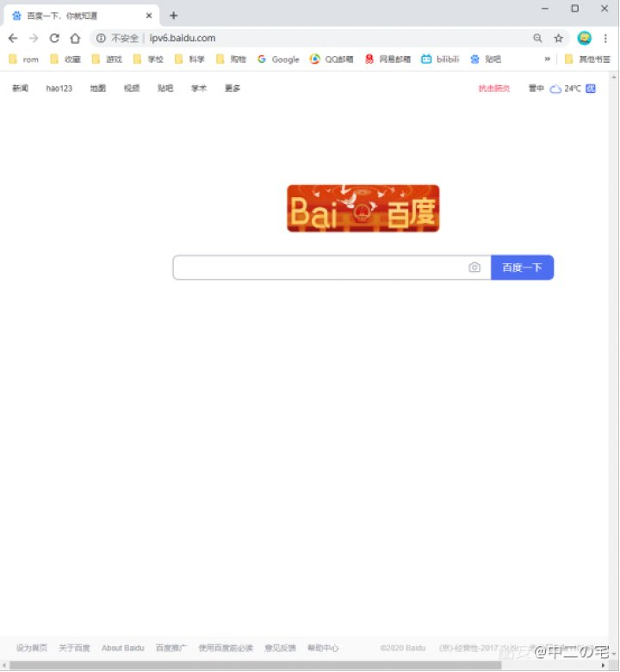Navigate back with the back arrow
The height and width of the screenshot is (672, 620).
pyautogui.click(x=13, y=38)
